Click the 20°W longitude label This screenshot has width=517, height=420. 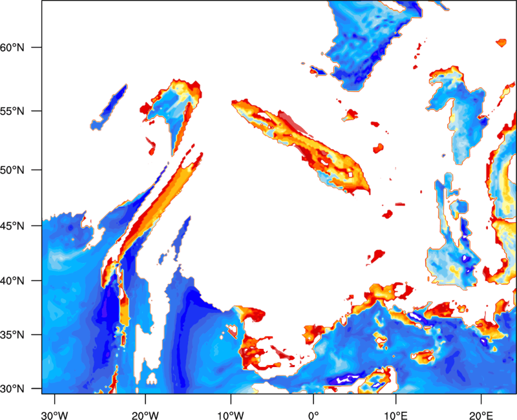coord(145,415)
